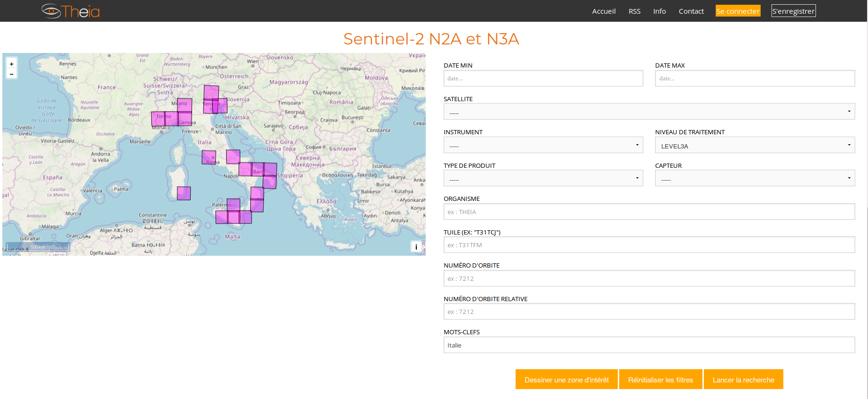Click Se connecter button
This screenshot has height=399, width=868.
(738, 11)
